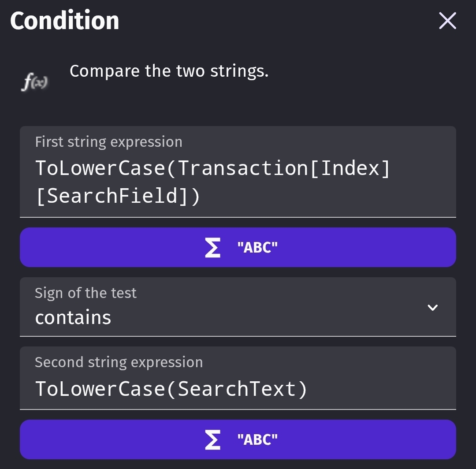Click the "Compare the two strings." description
476x469 pixels.
pos(169,71)
